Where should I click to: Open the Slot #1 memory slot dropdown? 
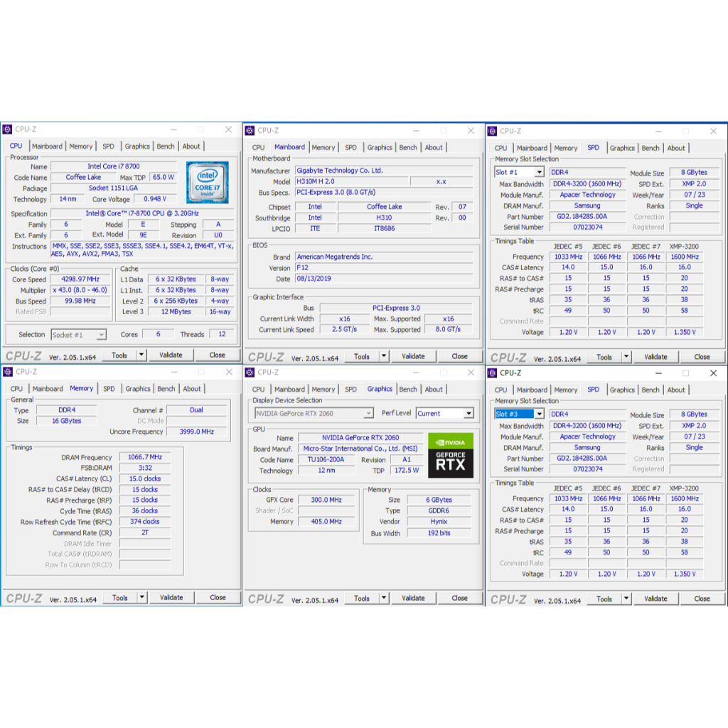(x=539, y=172)
